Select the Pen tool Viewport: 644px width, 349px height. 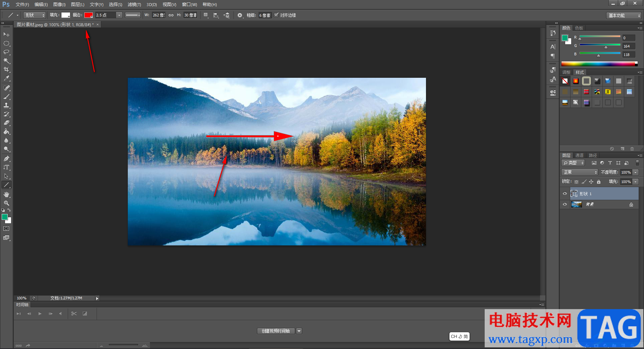(6, 159)
